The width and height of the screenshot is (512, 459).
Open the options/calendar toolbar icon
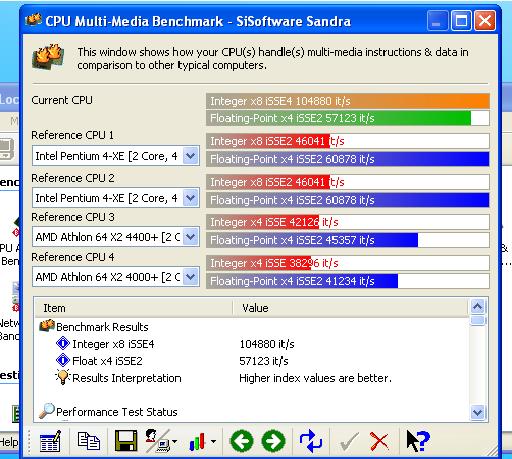(50, 441)
